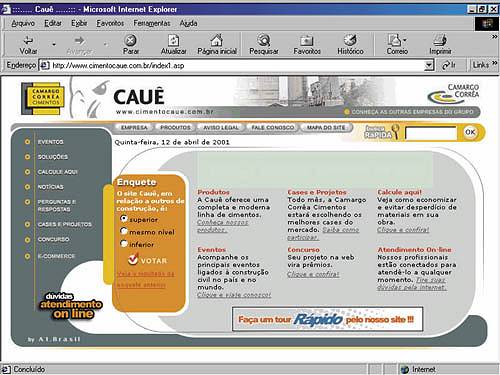Open the Arquivo menu
This screenshot has width=500, height=375.
coord(23,23)
